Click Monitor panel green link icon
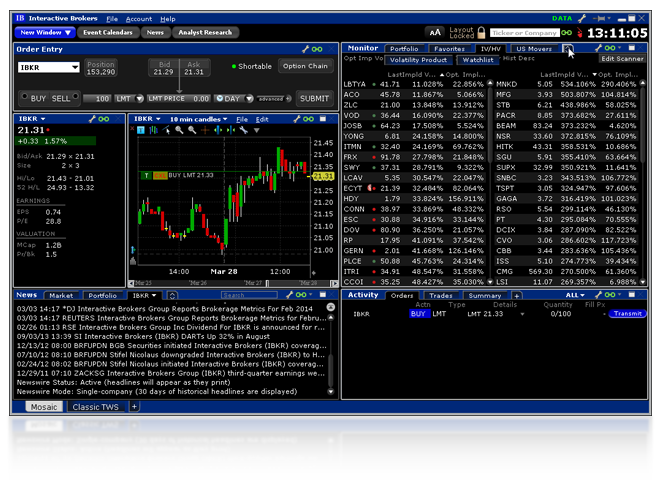Viewport: 662px width, 500px height. (x=610, y=48)
